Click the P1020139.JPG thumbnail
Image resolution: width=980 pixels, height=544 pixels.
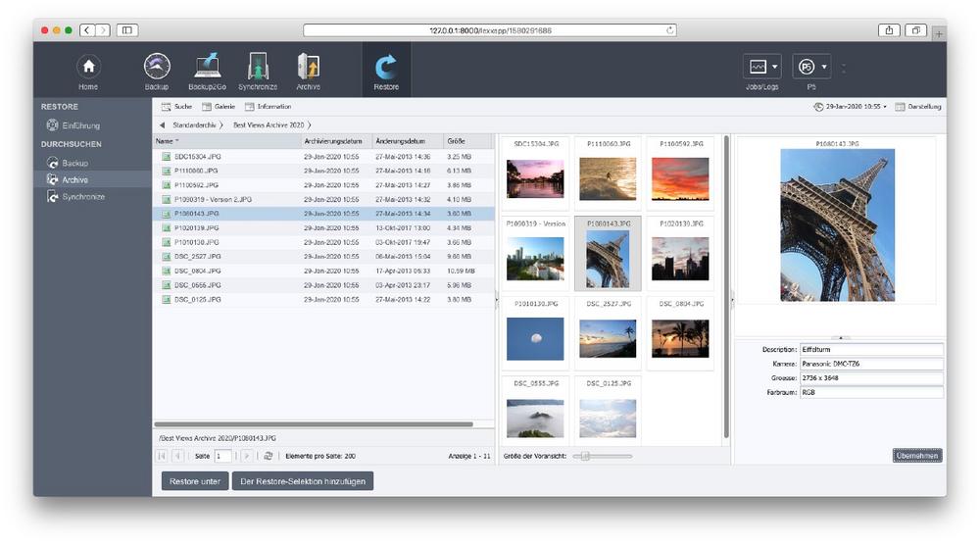pos(680,259)
